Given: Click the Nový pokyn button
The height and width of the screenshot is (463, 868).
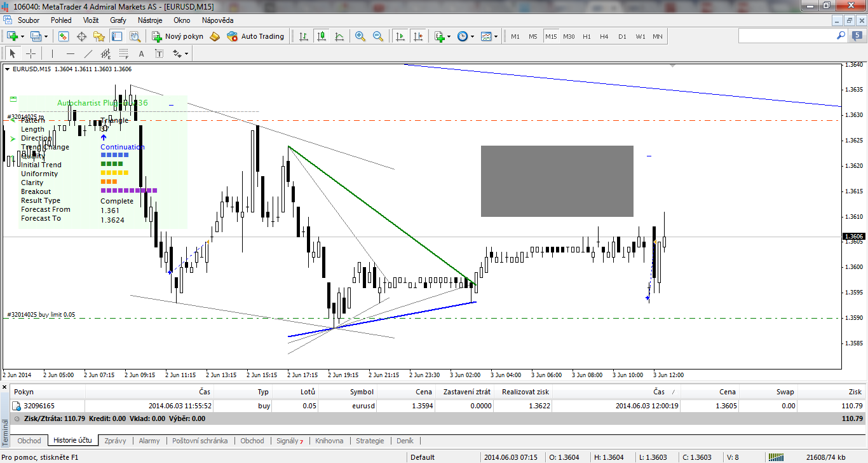Looking at the screenshot, I should point(177,36).
